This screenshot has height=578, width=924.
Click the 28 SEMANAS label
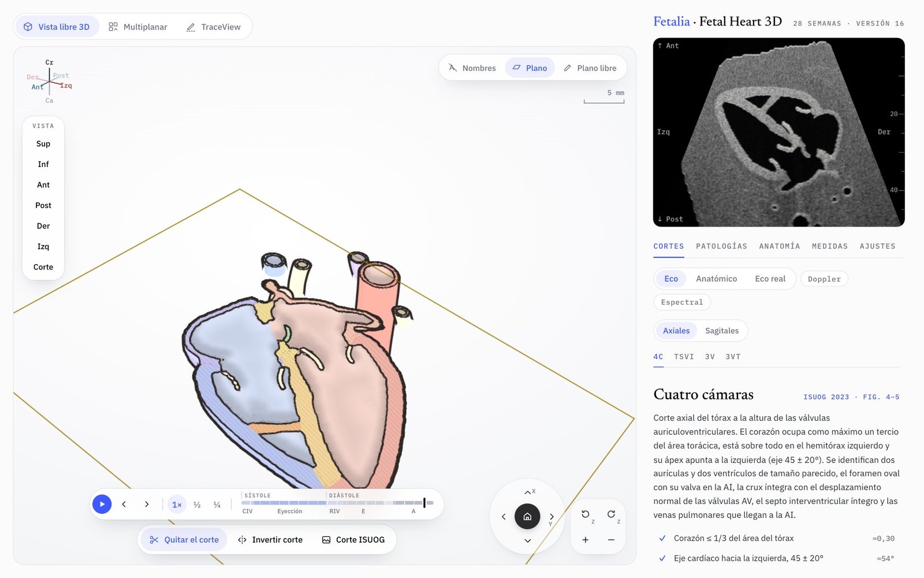click(x=817, y=24)
